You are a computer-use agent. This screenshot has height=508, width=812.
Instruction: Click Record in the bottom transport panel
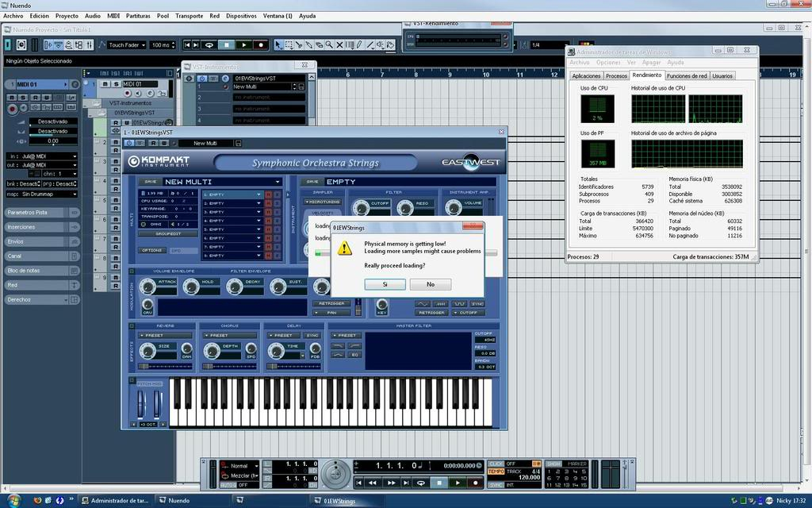(x=475, y=483)
